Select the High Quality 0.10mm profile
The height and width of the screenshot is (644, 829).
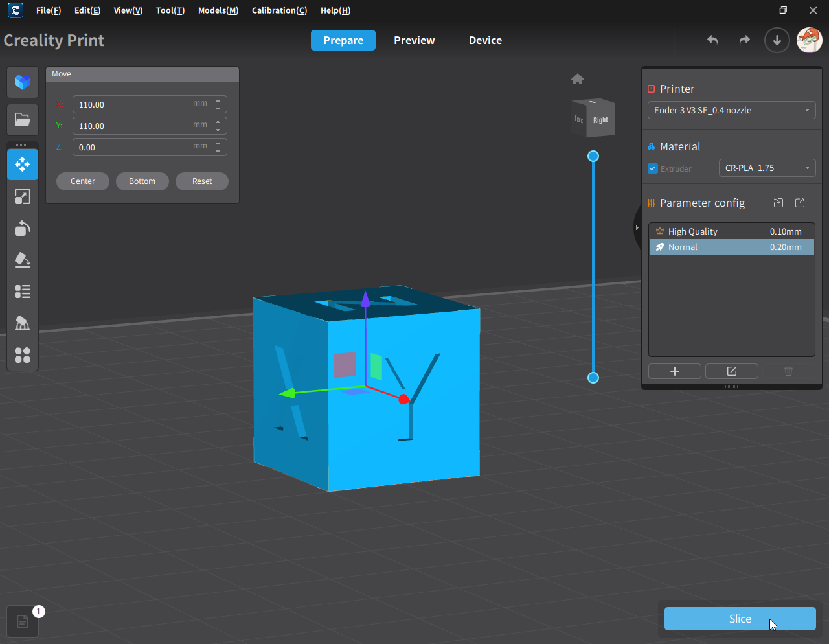[732, 231]
